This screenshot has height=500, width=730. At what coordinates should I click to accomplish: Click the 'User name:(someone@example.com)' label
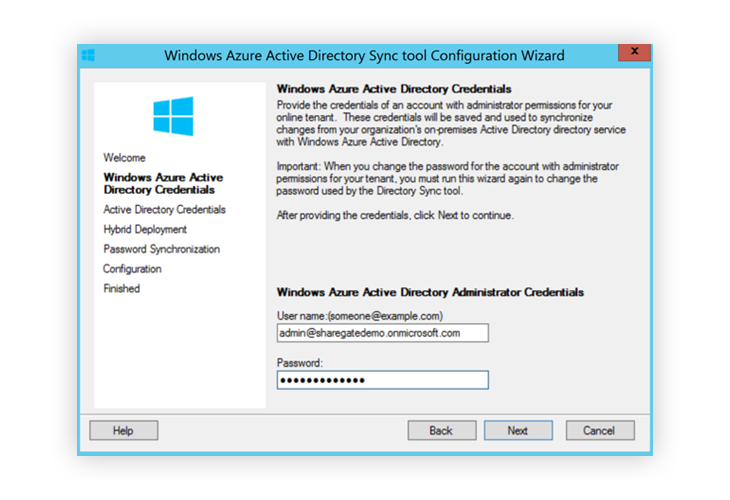(x=360, y=316)
